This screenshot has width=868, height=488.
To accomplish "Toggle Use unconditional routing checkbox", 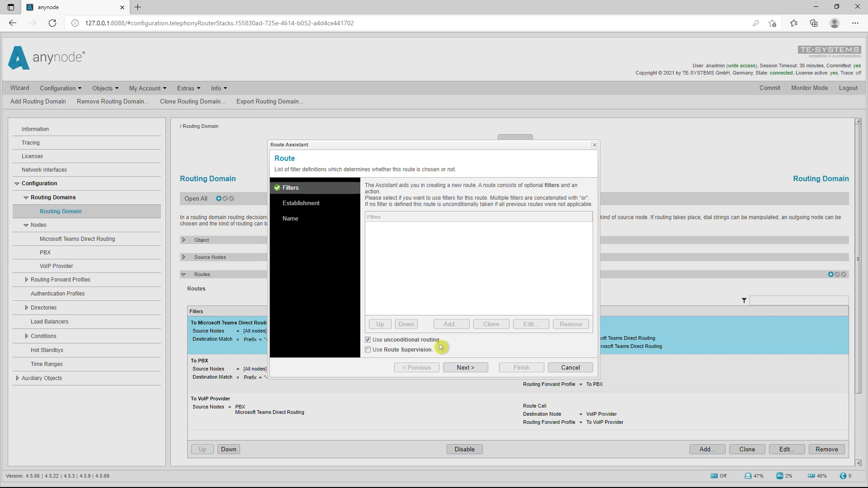I will pos(368,340).
